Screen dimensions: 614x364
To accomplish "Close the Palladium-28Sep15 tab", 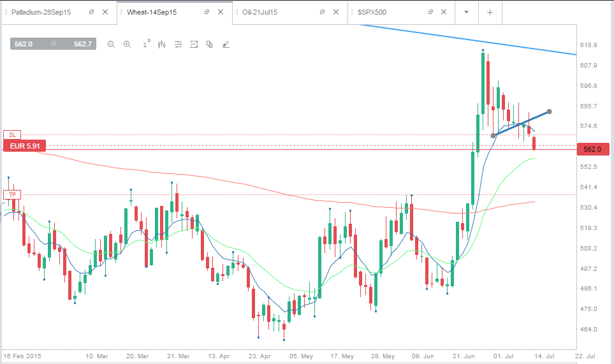I will [105, 12].
